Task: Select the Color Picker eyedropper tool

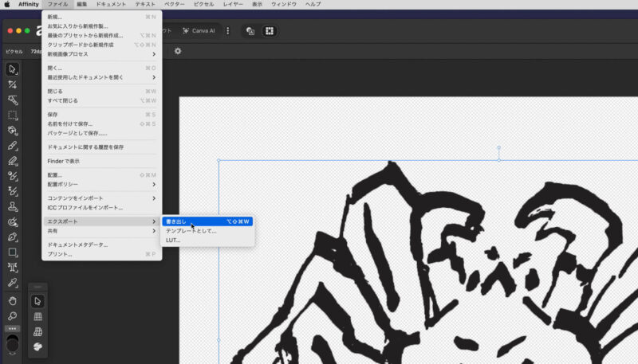Action: click(12, 283)
